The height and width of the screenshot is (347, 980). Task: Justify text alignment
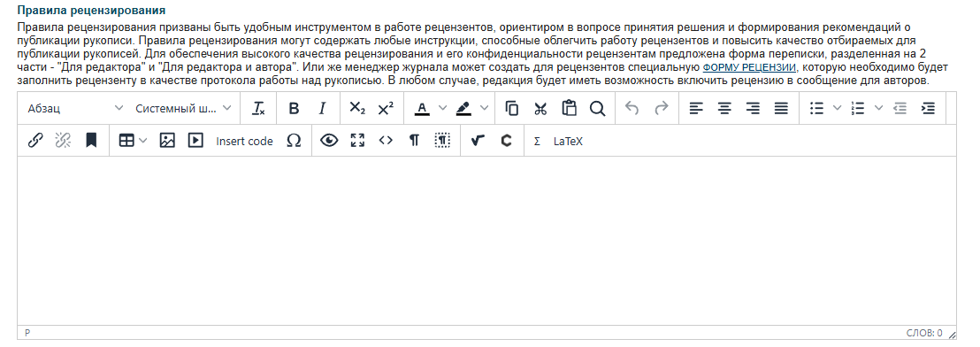click(x=781, y=109)
